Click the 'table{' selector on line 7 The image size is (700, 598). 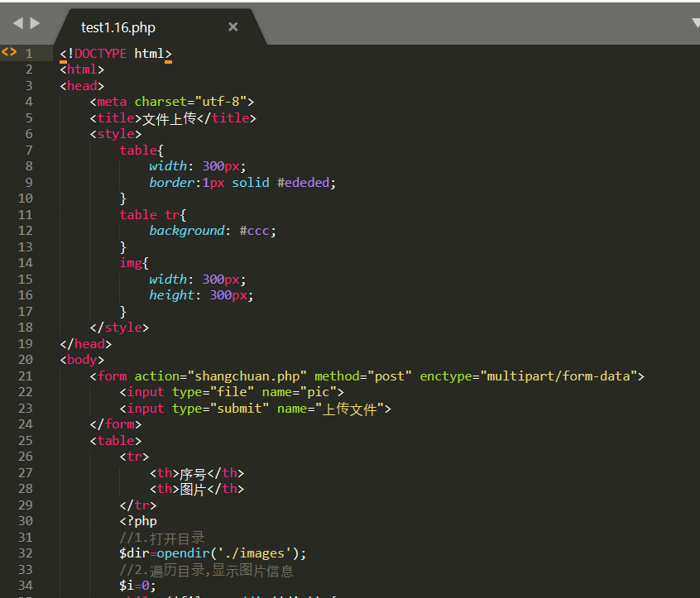pyautogui.click(x=141, y=151)
